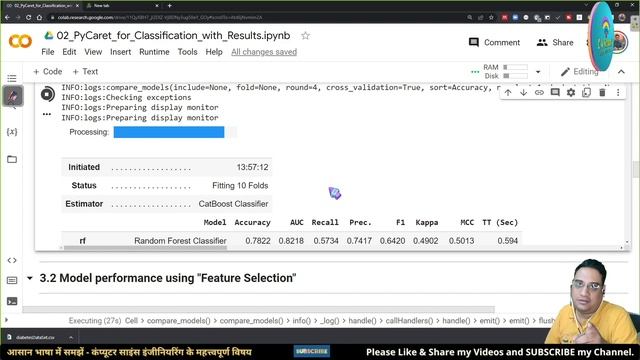
Task: Click the Colab logo
Action: click(20, 41)
